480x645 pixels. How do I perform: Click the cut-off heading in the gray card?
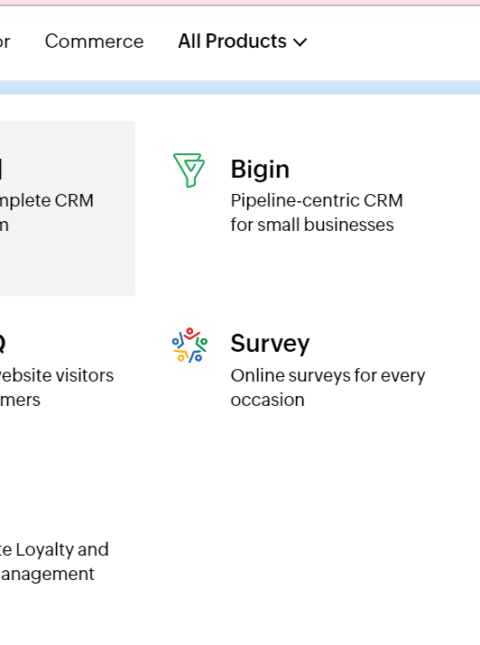(1, 169)
